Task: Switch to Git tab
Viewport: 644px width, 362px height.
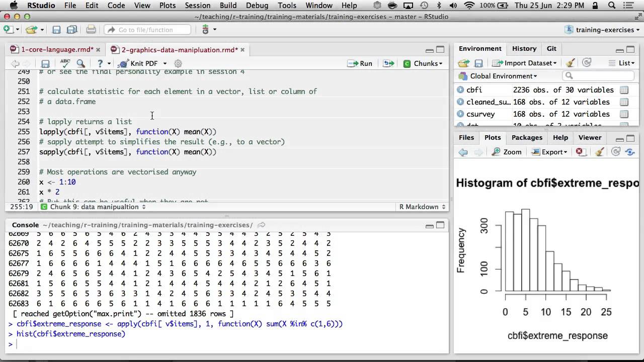Action: 551,49
